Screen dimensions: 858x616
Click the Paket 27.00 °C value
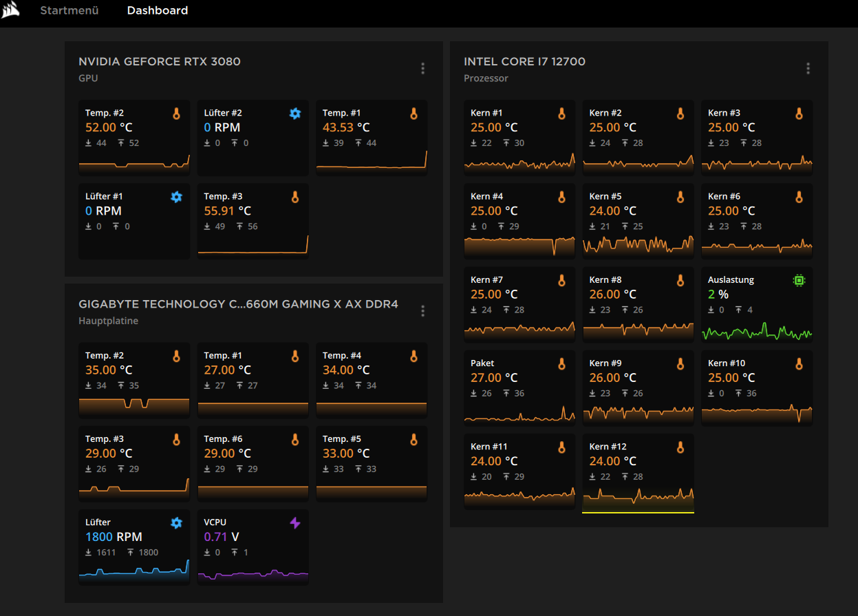(x=494, y=378)
